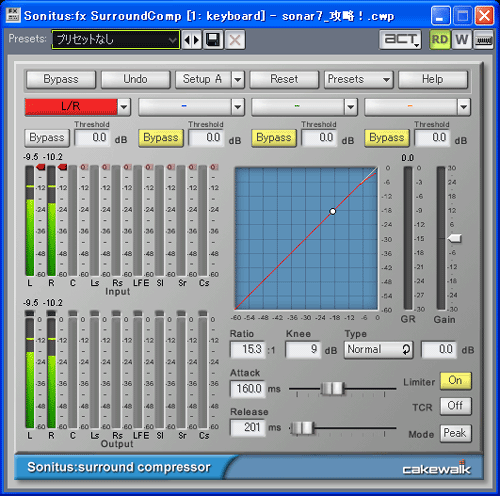Viewport: 500px width, 496px height.
Task: Expand the blue group dropdown arrow
Action: point(238,107)
